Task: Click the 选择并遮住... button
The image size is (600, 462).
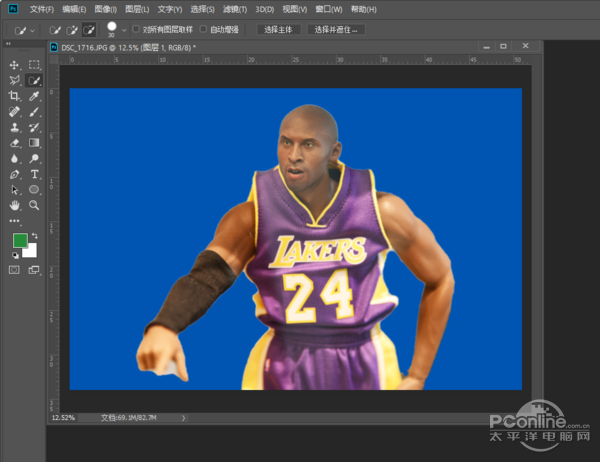Action: [336, 29]
